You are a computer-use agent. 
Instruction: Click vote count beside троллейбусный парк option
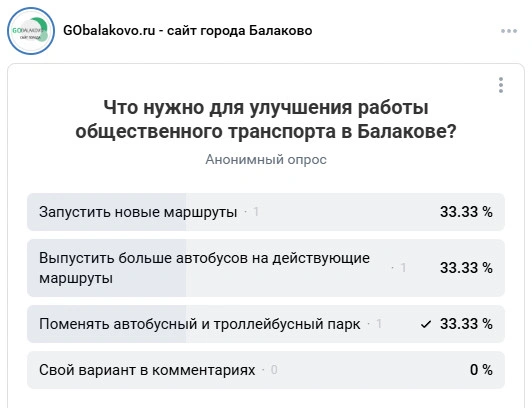(x=379, y=324)
